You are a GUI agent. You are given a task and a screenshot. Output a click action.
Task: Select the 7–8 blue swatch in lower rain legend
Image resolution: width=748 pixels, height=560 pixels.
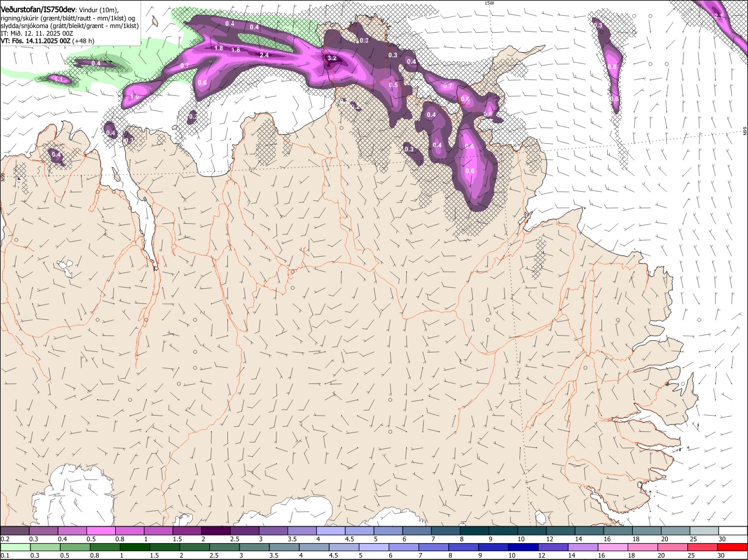point(434,547)
